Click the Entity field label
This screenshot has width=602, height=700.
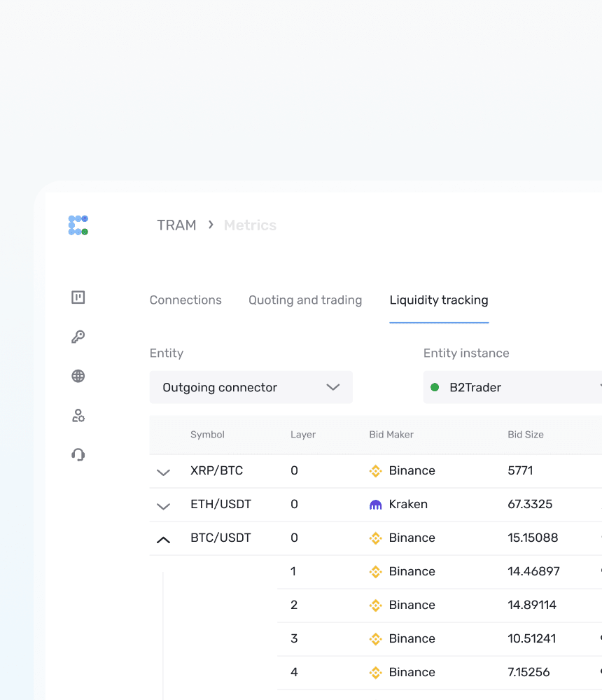coord(167,353)
